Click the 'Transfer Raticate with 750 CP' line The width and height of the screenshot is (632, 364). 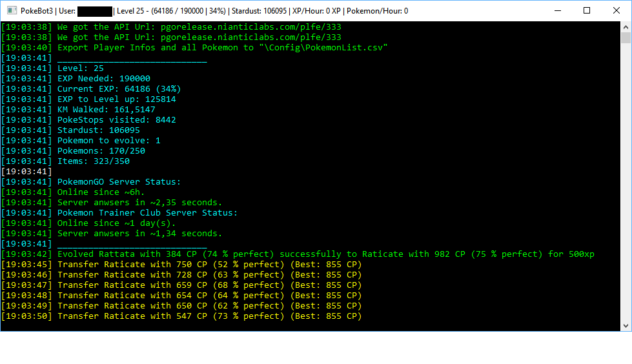[181, 265]
